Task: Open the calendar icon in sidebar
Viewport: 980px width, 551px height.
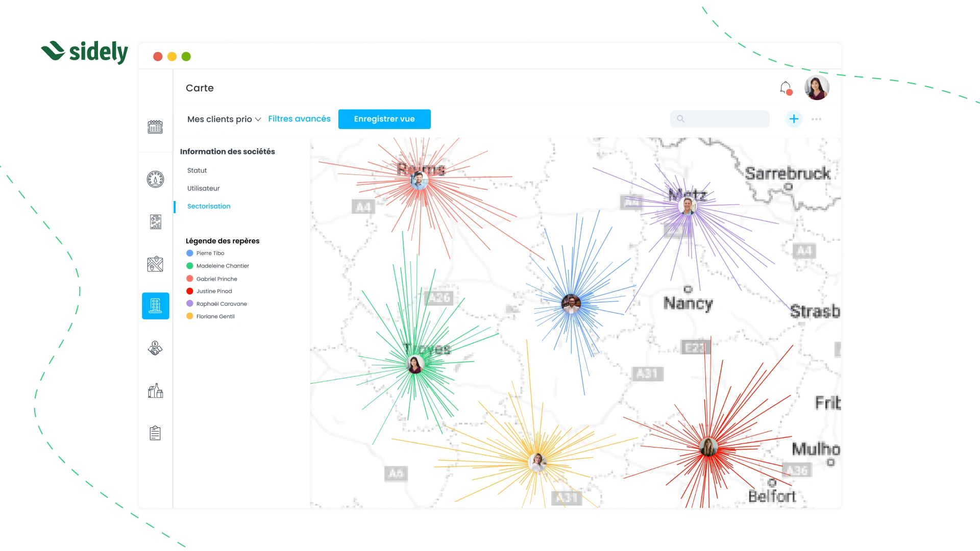Action: point(155,127)
